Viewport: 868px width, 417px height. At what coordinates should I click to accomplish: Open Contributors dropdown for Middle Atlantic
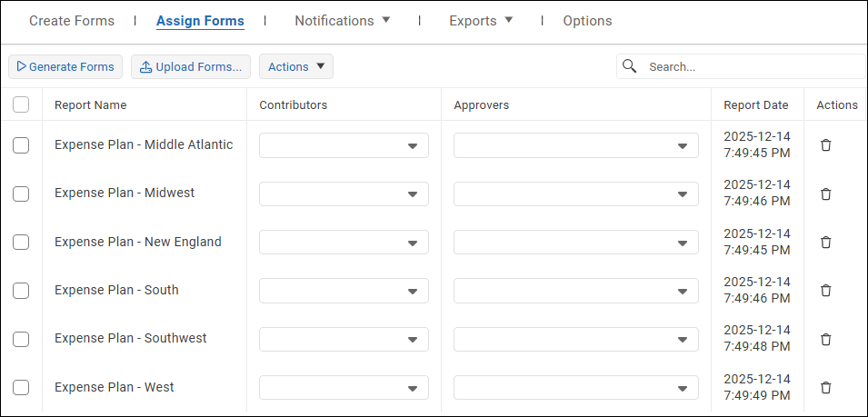click(344, 145)
